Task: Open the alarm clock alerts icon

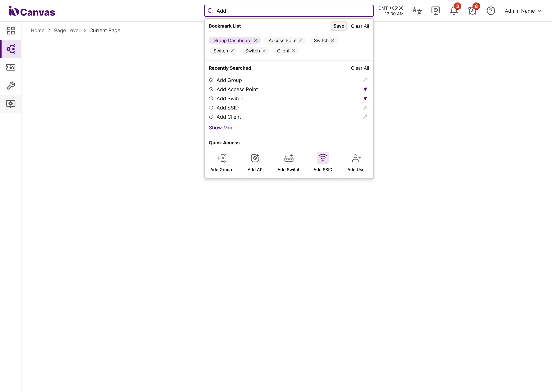Action: tap(472, 11)
